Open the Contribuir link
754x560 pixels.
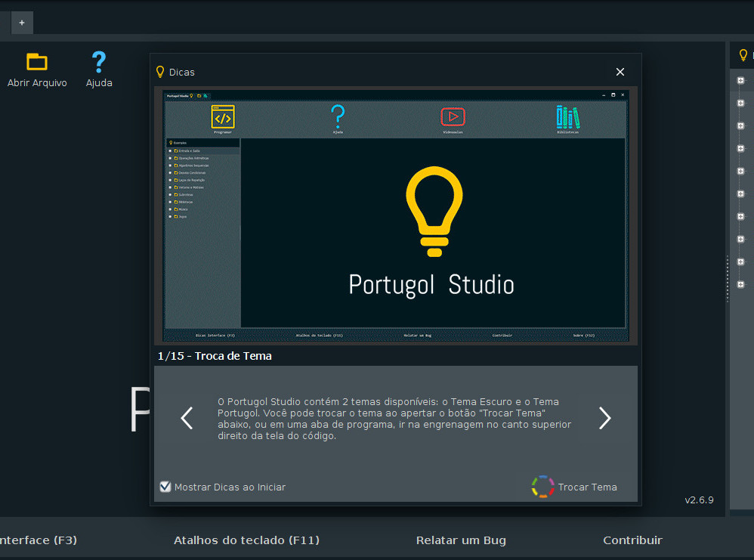pos(632,540)
